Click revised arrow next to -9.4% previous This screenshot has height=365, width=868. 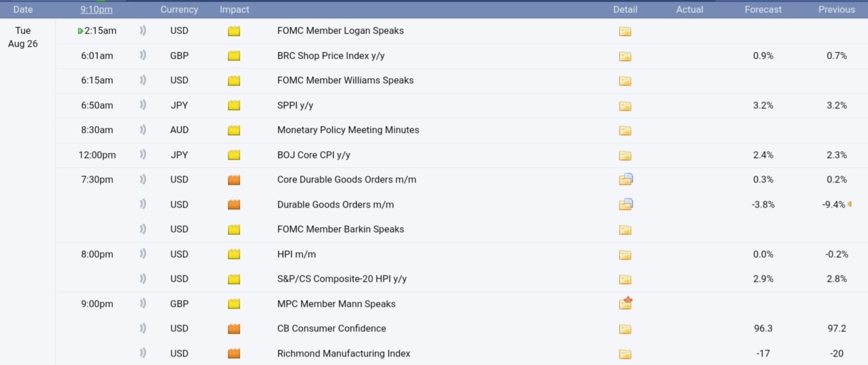pos(849,204)
